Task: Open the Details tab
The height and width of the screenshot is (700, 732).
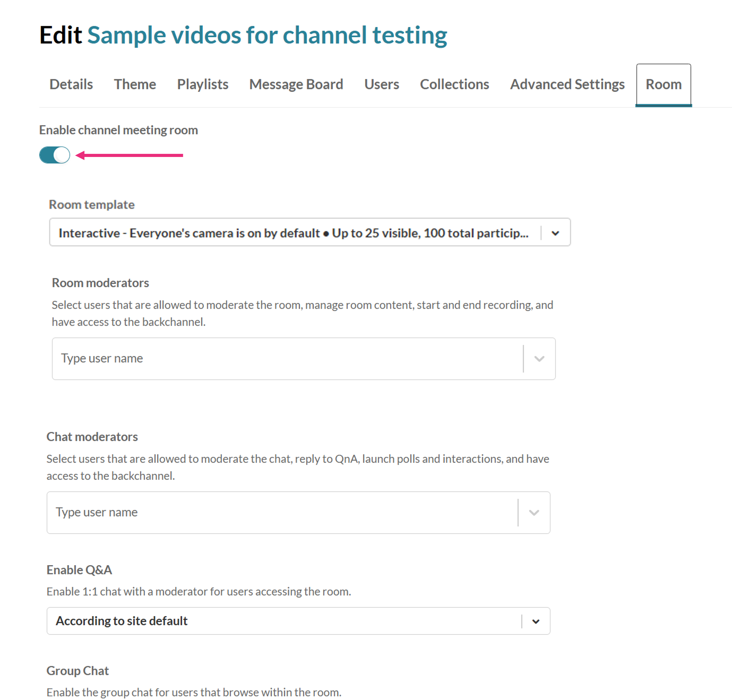Action: tap(71, 84)
